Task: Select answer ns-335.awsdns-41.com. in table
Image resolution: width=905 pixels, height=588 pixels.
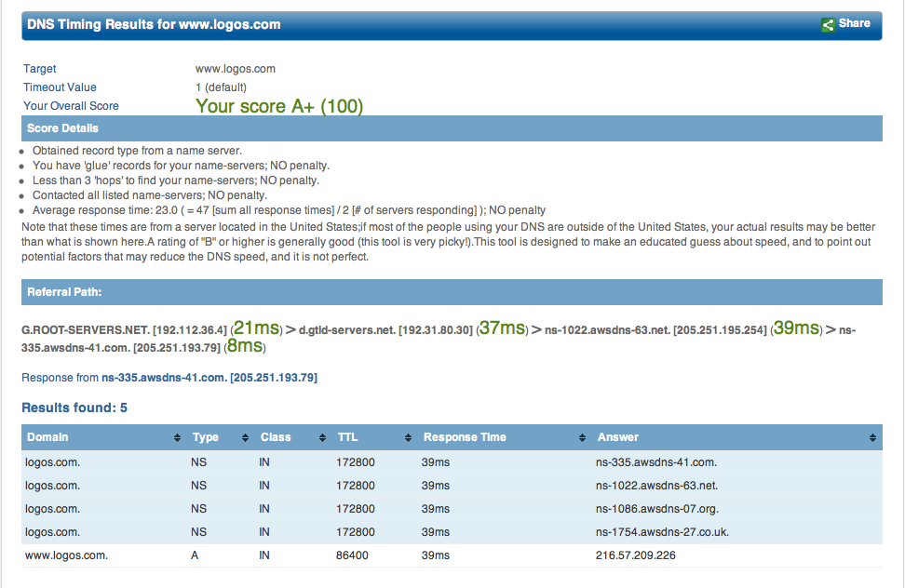Action: pos(656,462)
